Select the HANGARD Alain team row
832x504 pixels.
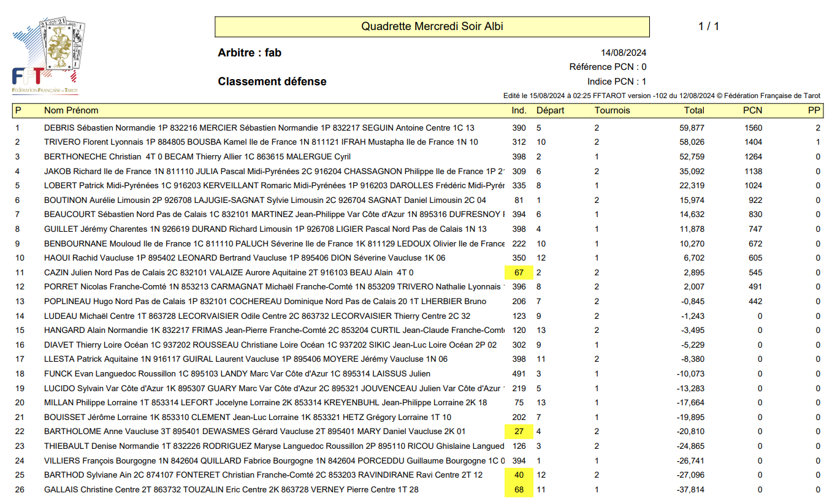418,330
